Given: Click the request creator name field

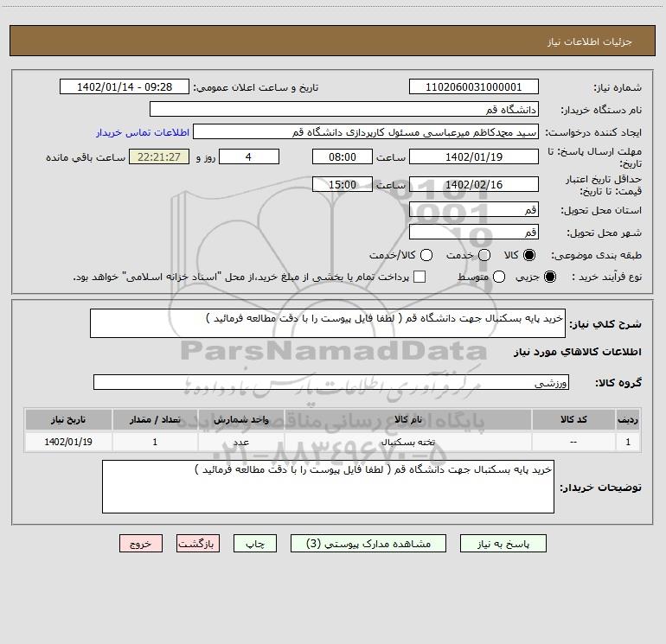Looking at the screenshot, I should pyautogui.click(x=366, y=131).
